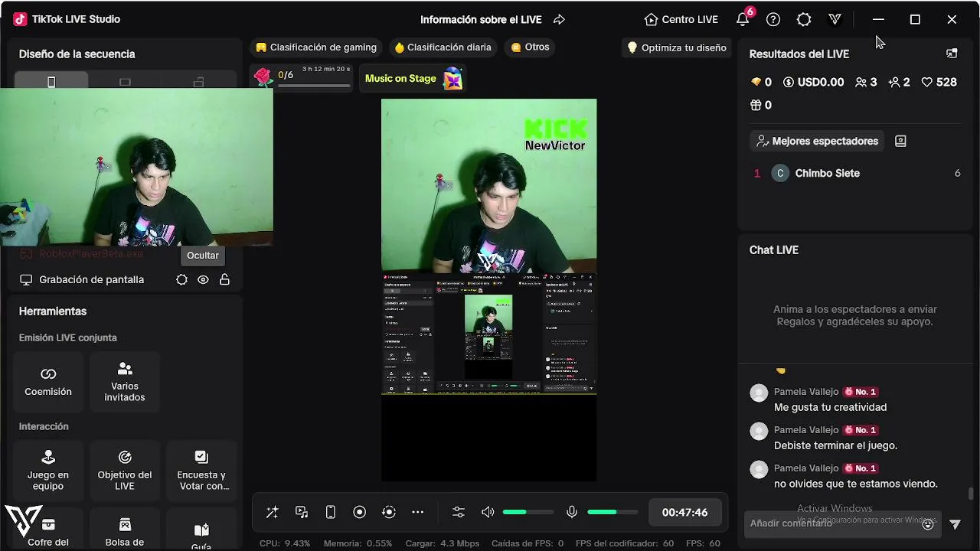This screenshot has height=551, width=980.
Task: Click comment 'Me gusta tu creatividad'
Action: pos(830,407)
